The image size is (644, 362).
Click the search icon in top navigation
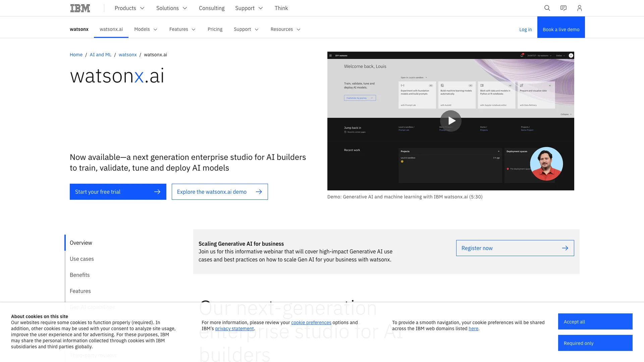547,8
